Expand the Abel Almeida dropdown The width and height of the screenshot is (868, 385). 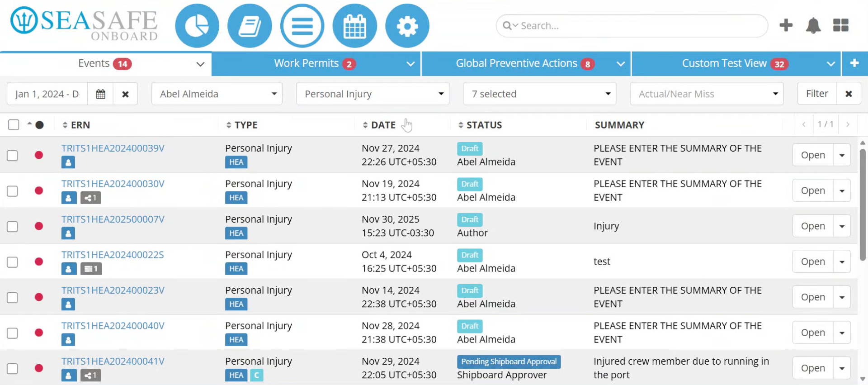[x=217, y=94]
